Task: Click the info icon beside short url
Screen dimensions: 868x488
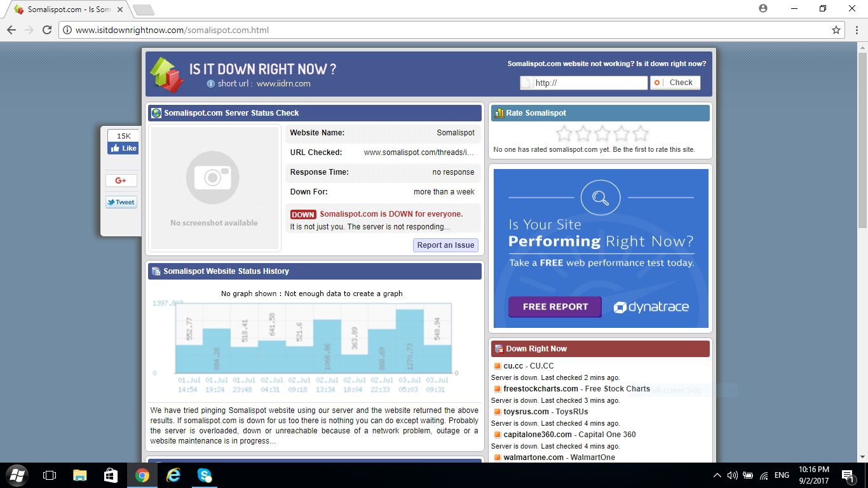Action: (211, 84)
